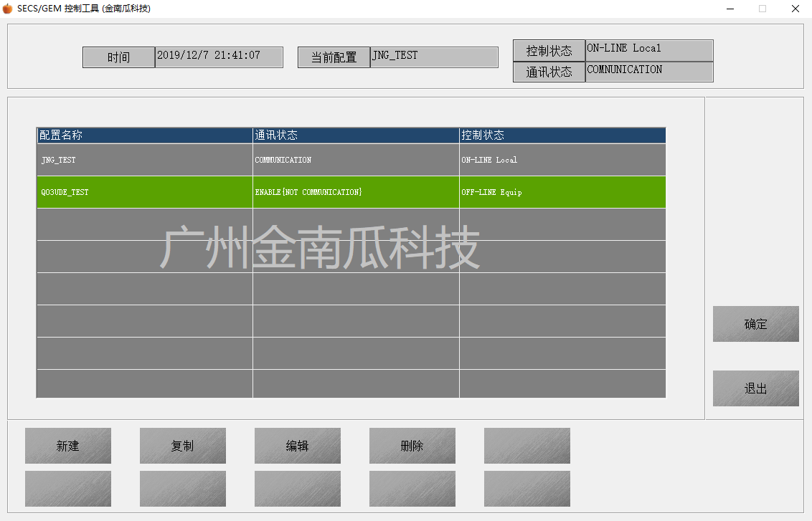Select the JNG_TEST row in config table
The width and height of the screenshot is (812, 521).
143,160
